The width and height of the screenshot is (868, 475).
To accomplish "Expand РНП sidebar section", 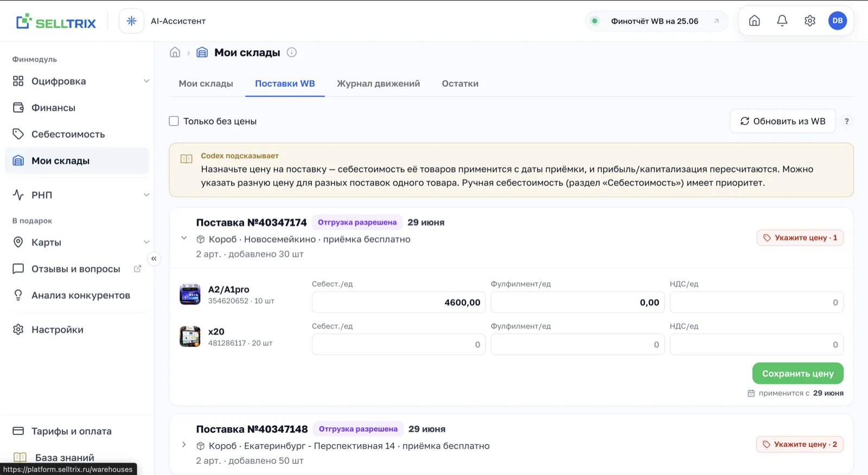I will [x=146, y=195].
